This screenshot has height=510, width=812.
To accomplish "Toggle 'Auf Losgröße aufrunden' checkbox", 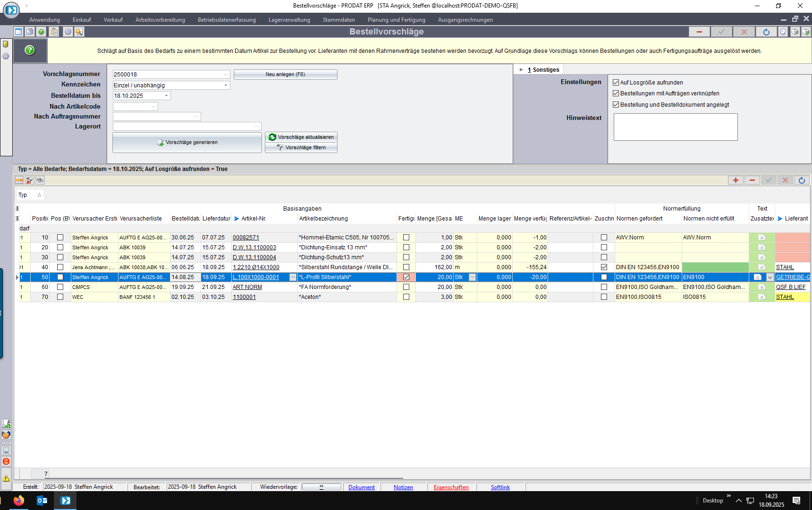I will [616, 82].
